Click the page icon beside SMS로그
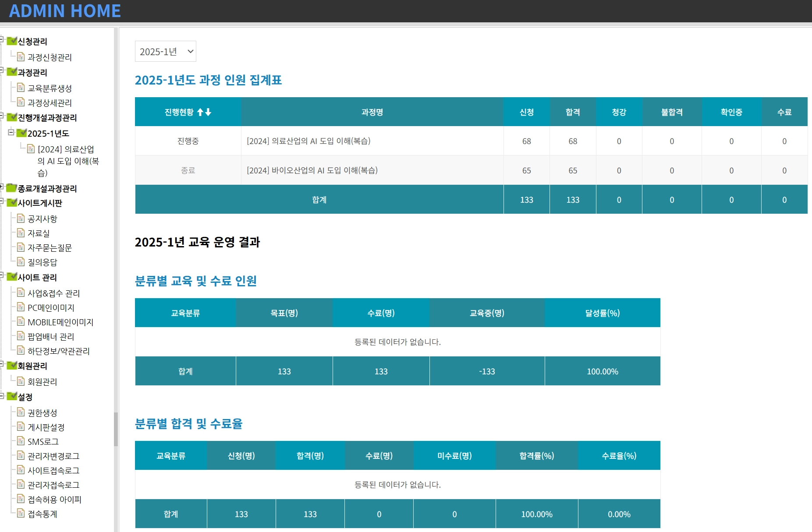Image resolution: width=812 pixels, height=532 pixels. (x=21, y=441)
